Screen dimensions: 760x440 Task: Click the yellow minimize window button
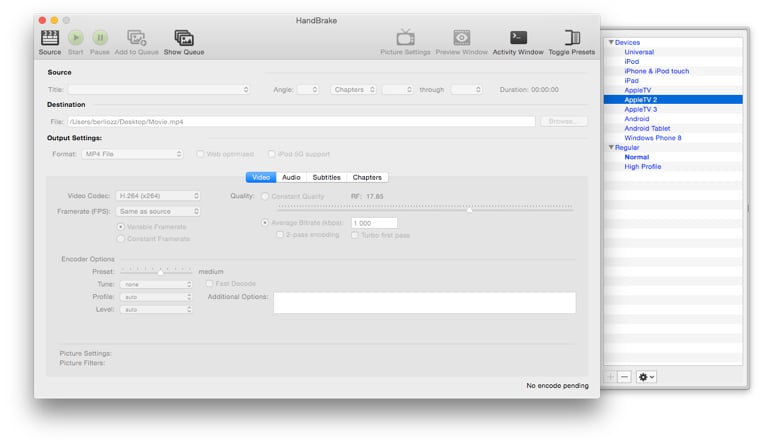(54, 20)
